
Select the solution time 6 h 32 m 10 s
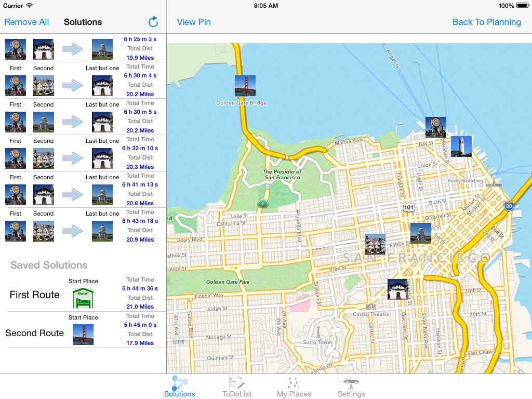pos(140,148)
